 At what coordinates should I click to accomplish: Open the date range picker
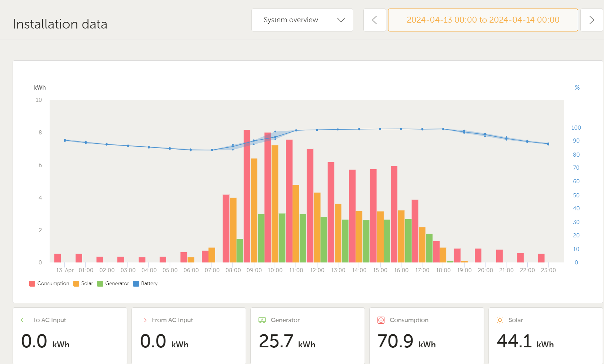tap(483, 20)
